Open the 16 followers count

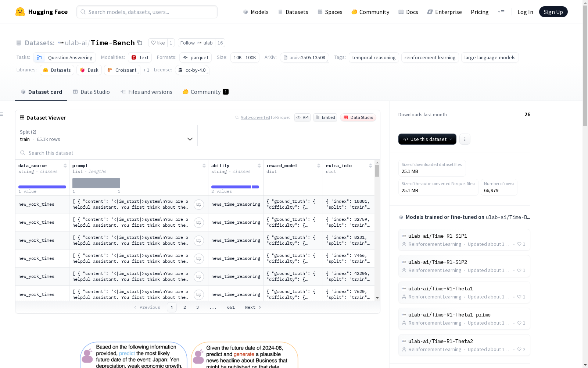click(x=220, y=43)
